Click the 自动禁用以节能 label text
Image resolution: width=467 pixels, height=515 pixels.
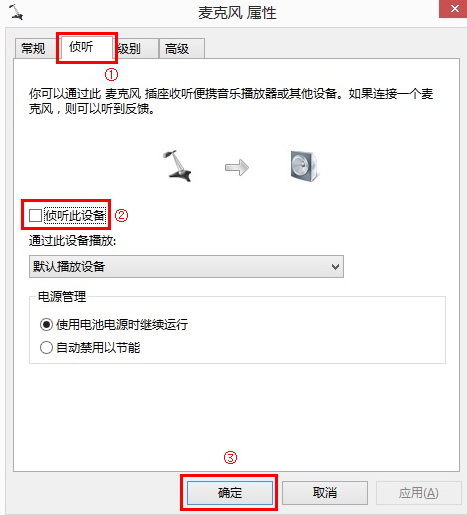click(98, 348)
